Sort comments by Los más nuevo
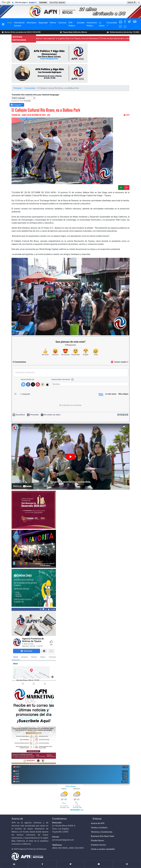Image resolution: width=141 pixels, height=868 pixels. pyautogui.click(x=111, y=394)
